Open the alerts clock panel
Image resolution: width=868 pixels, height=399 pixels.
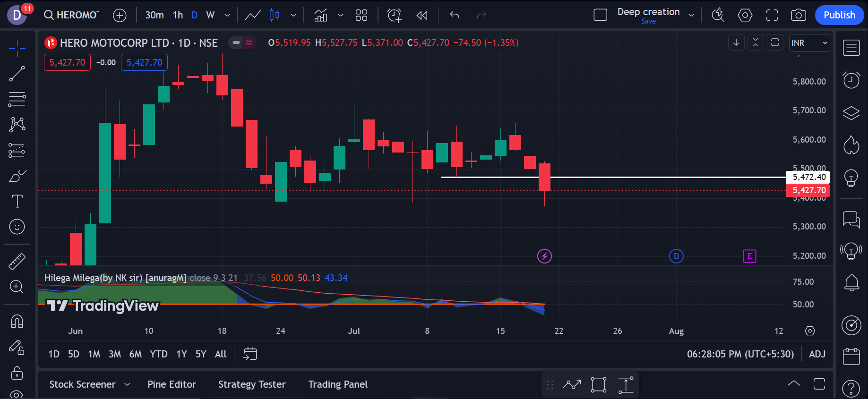click(851, 80)
